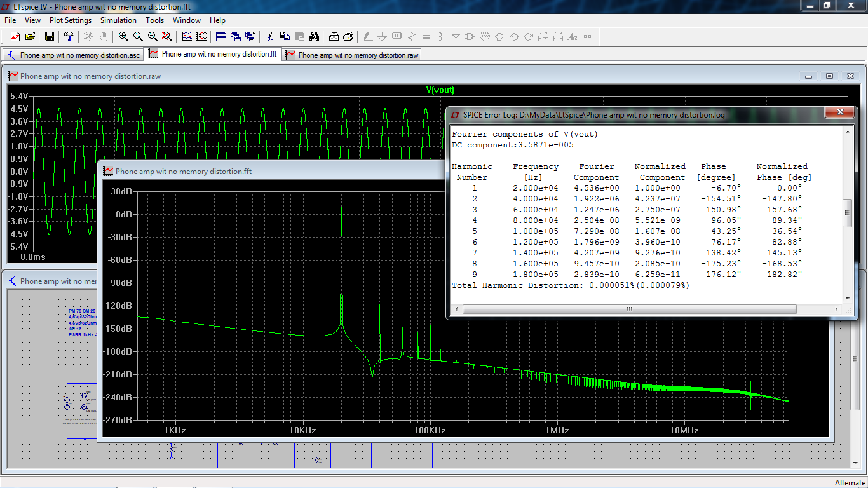Click the 0.0ms time axis label
Image resolution: width=868 pixels, height=488 pixels.
point(33,257)
